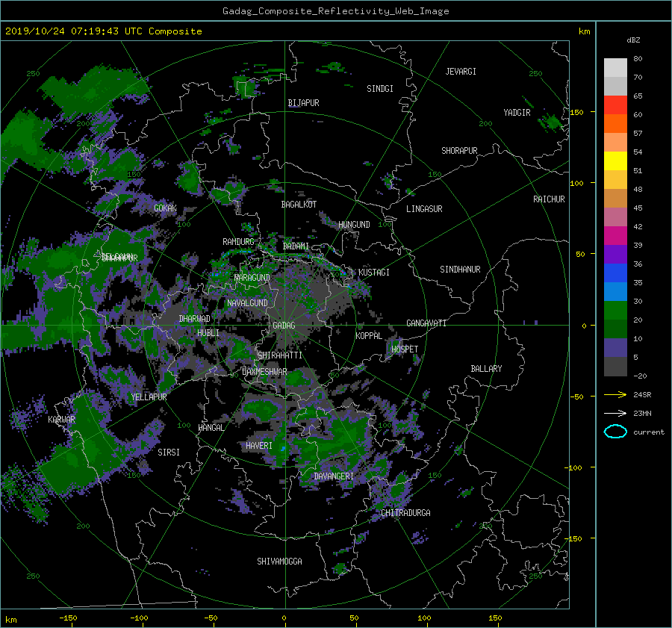Screen dimensions: 672x628
Task: Click the SHORAPUR city label
Action: pos(459,151)
